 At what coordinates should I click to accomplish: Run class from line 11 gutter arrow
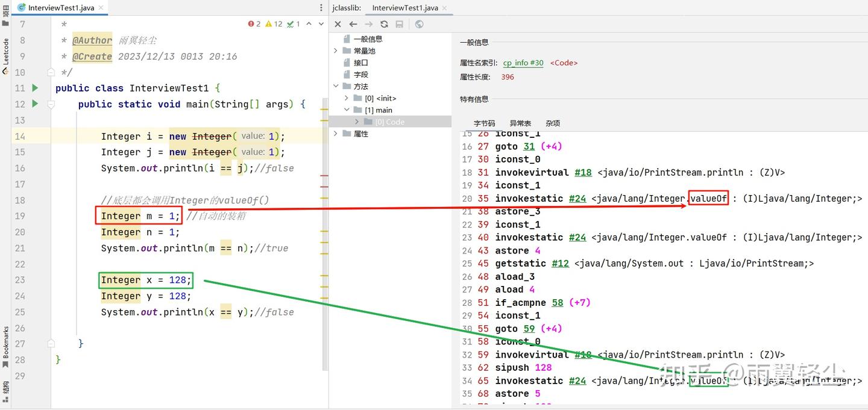coord(35,88)
